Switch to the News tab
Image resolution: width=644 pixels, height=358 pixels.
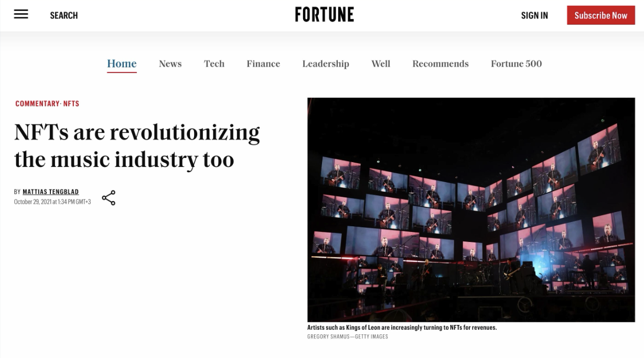[x=170, y=64]
